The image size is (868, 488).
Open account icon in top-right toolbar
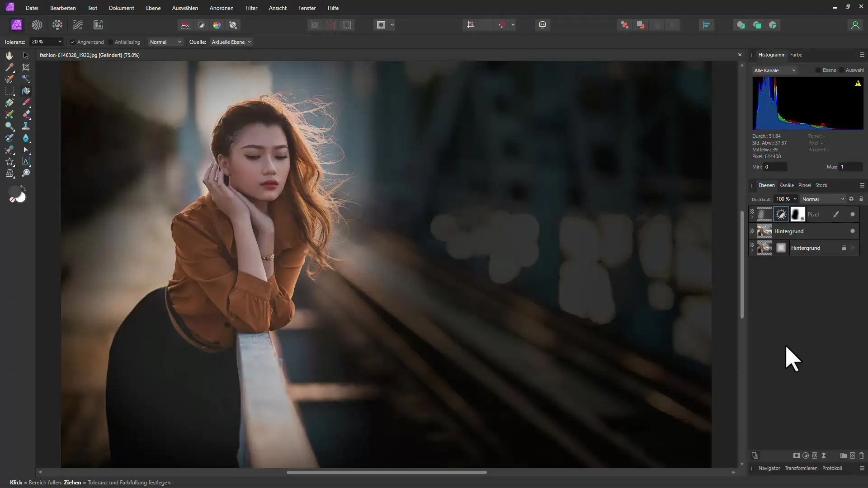[x=855, y=25]
